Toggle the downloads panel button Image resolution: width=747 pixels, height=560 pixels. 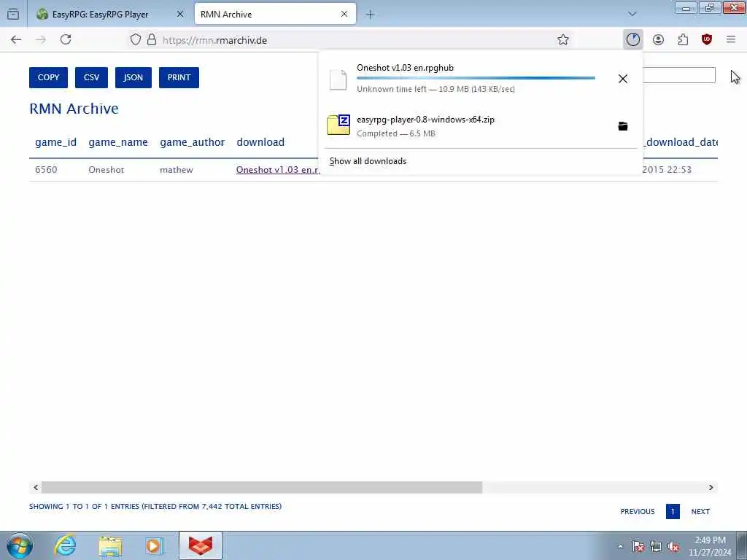click(633, 39)
